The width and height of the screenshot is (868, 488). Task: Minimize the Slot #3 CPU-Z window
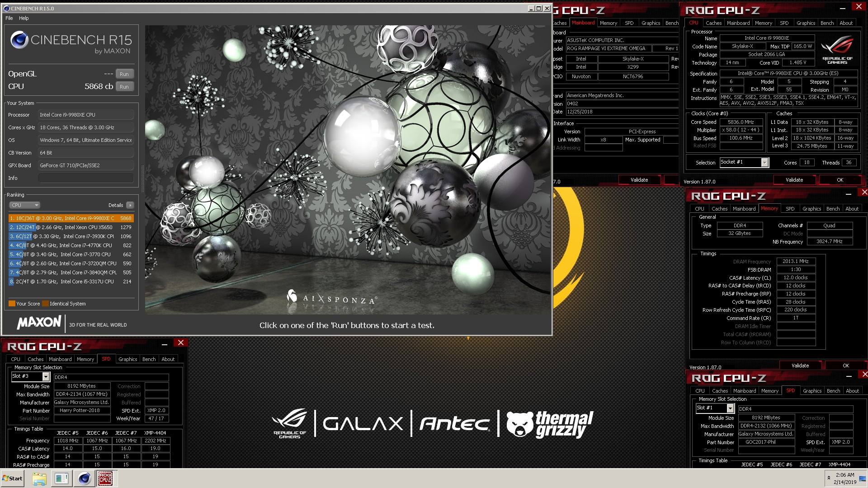165,344
